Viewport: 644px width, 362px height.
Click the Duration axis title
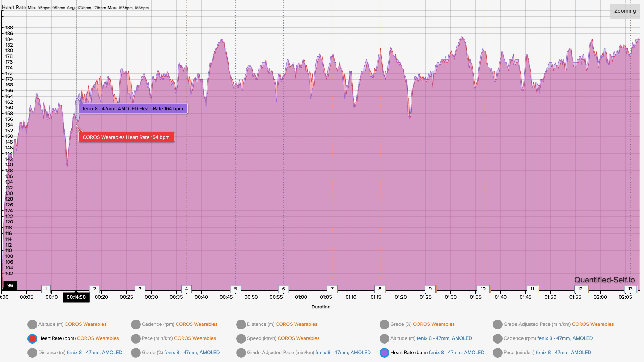(x=321, y=307)
